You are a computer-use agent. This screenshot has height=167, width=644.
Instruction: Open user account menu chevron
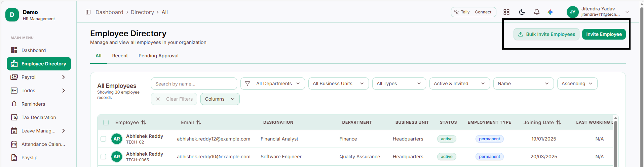coord(627,12)
